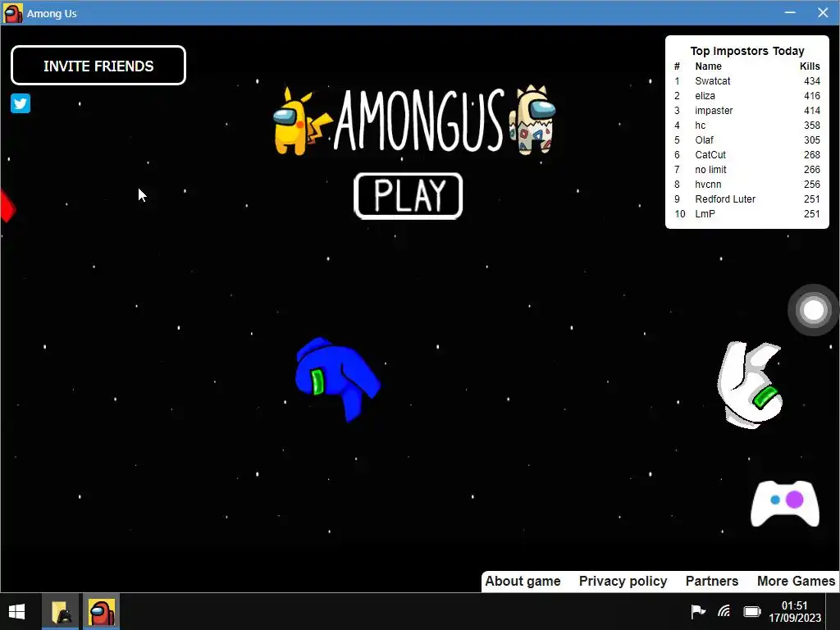
Task: Select Swatcat in the leaderboard
Action: pyautogui.click(x=713, y=81)
